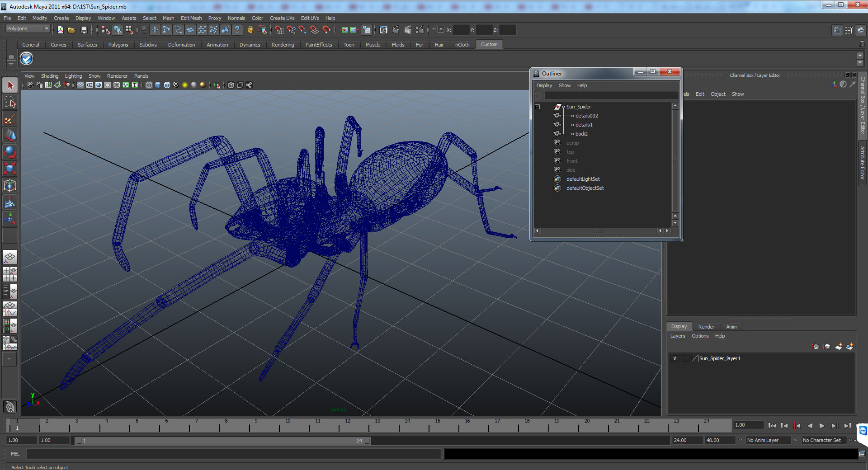This screenshot has width=868, height=470.
Task: Open the Layers menu in Layer Editor
Action: point(677,336)
